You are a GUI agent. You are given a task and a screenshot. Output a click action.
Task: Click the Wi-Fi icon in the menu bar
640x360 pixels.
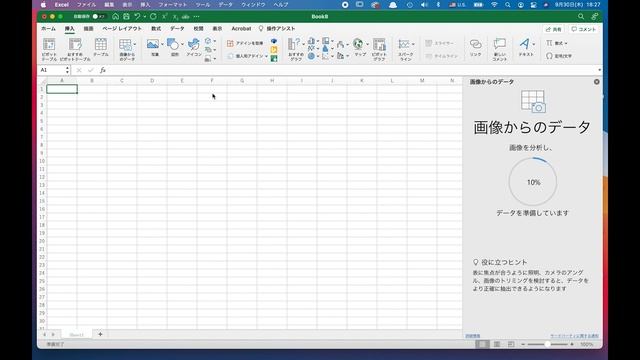click(494, 4)
